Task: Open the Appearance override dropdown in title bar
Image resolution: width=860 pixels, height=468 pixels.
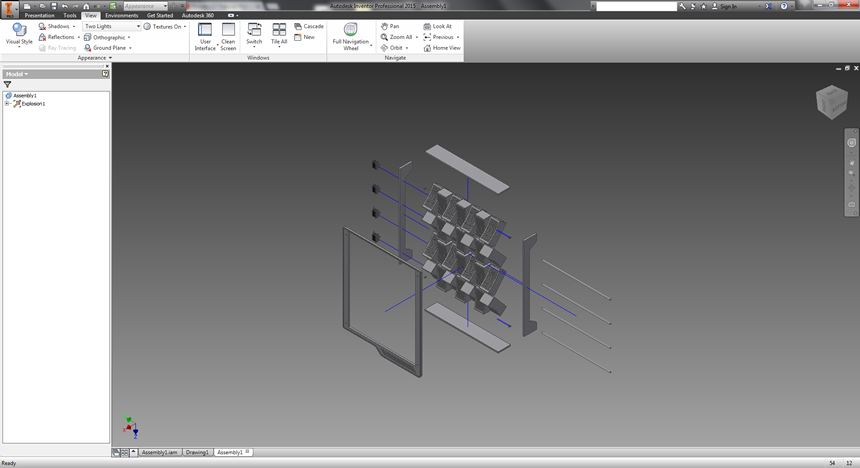Action: (145, 6)
